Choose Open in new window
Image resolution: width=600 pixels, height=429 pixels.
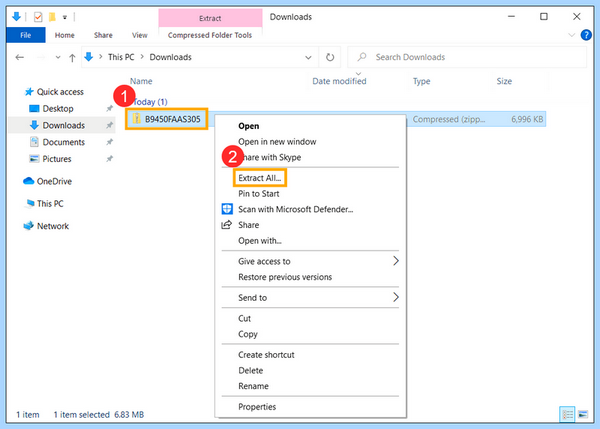click(x=277, y=142)
